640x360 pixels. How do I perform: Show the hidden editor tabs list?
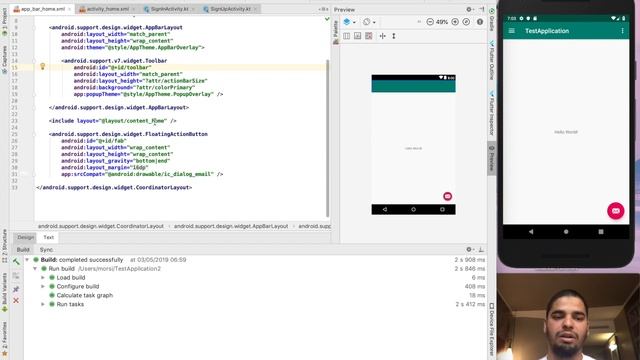323,9
